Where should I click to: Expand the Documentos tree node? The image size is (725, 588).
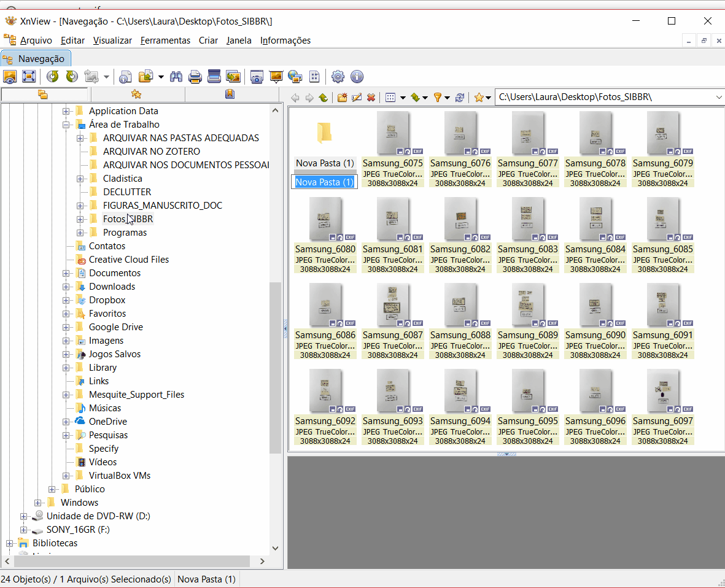coord(66,273)
